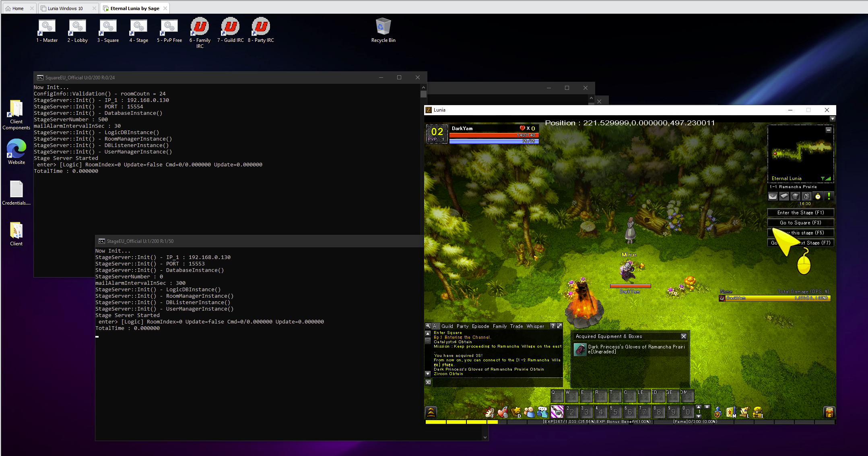
Task: Open the cash shop icon at bottom right
Action: pos(829,412)
